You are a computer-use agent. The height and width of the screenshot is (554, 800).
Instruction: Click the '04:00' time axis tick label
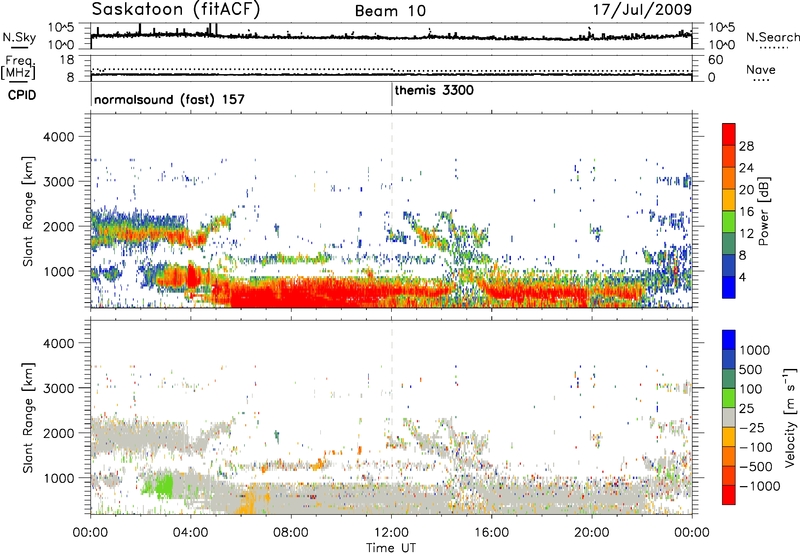(x=191, y=532)
